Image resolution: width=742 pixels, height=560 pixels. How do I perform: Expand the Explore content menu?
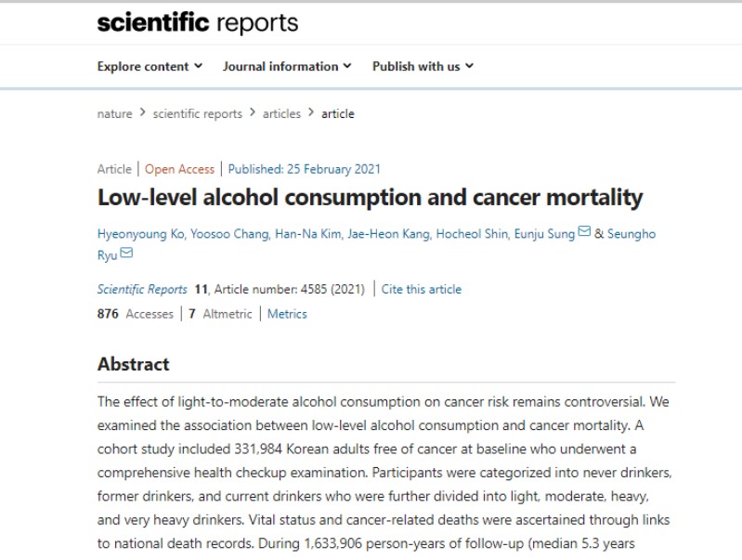tap(150, 66)
